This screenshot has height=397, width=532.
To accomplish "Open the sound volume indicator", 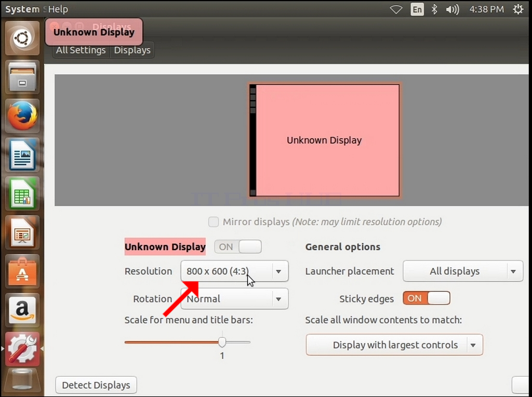I will click(453, 9).
